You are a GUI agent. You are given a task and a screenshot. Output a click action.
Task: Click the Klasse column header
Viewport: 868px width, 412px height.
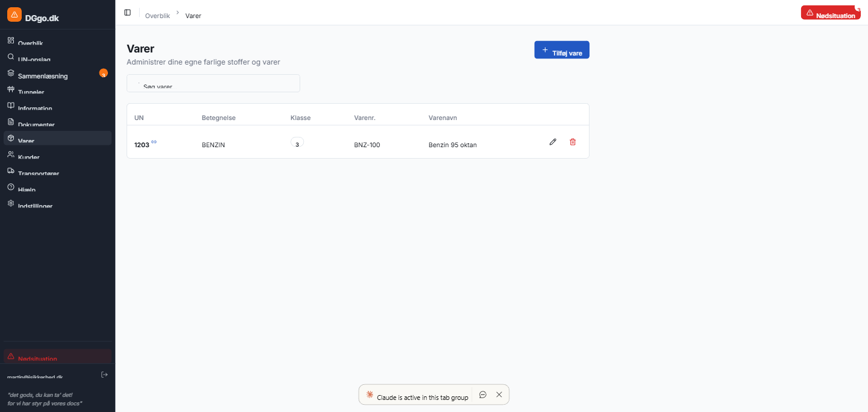pos(301,118)
